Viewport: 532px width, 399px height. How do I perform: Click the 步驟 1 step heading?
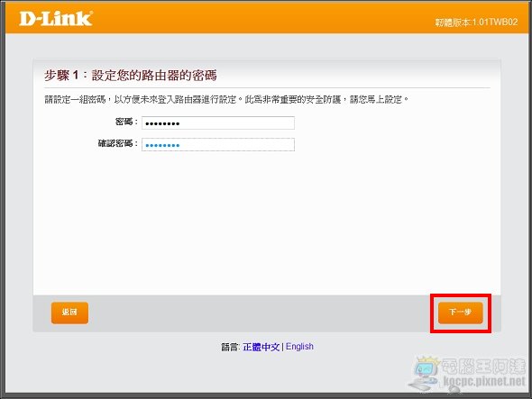tap(130, 75)
